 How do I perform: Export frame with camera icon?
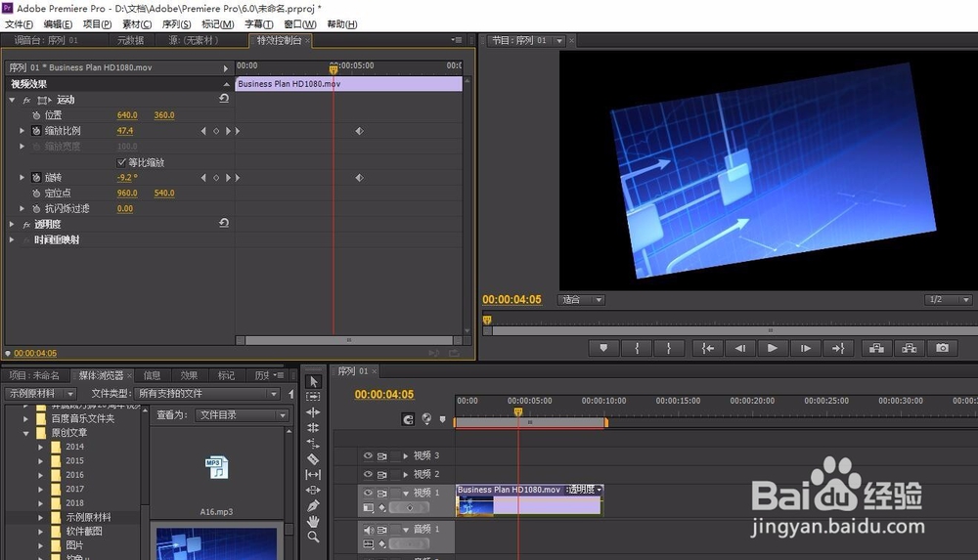click(942, 348)
